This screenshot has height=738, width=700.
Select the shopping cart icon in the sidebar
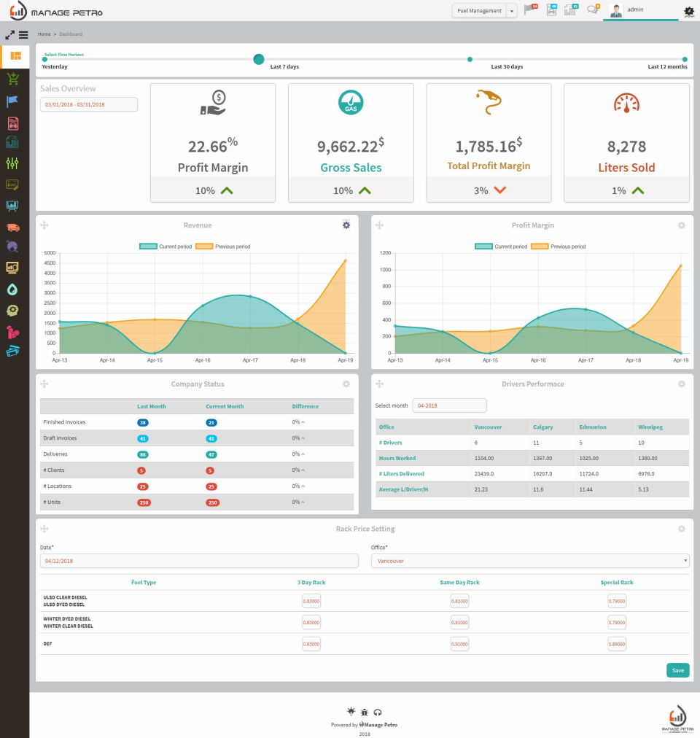point(15,77)
